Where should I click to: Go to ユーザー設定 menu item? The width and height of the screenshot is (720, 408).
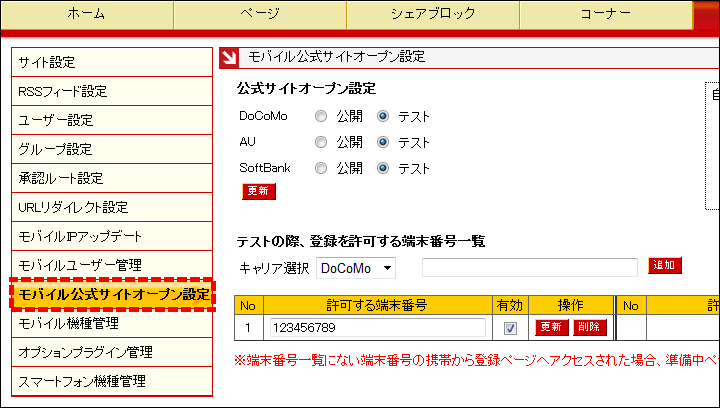tap(112, 120)
